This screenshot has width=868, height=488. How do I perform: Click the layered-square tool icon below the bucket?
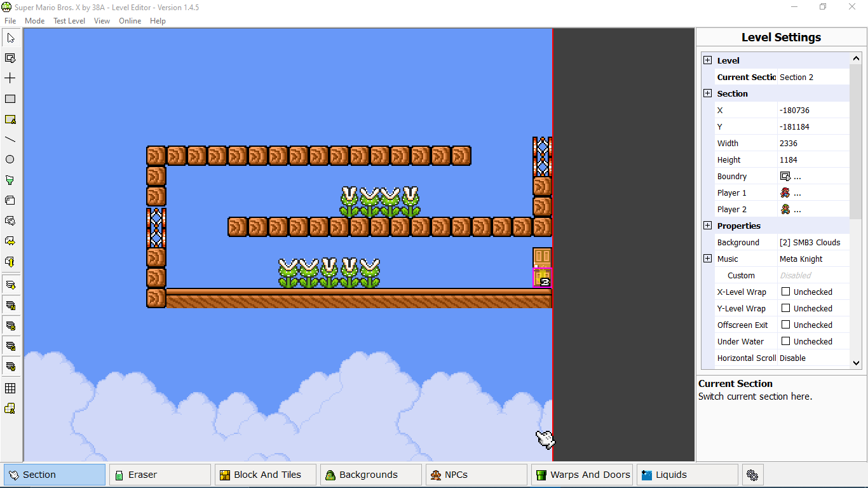point(10,200)
